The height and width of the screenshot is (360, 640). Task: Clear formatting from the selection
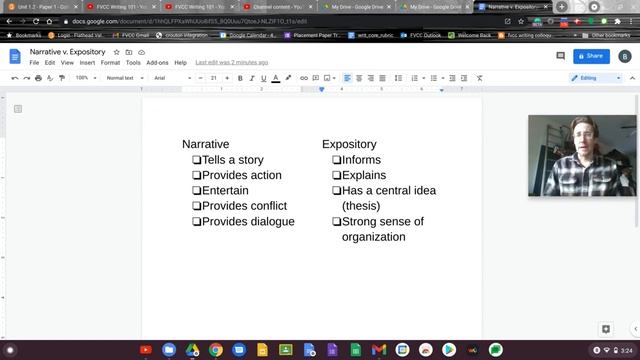(480, 78)
